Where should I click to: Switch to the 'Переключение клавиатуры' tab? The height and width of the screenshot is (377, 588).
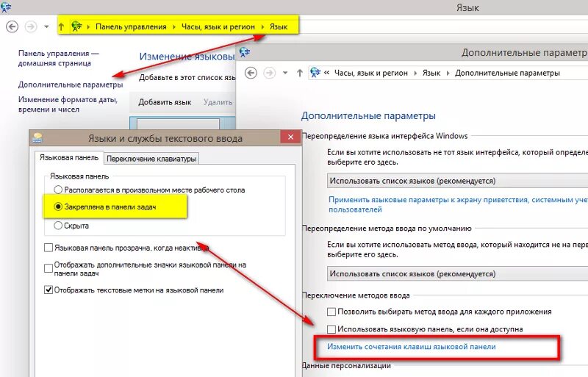151,159
